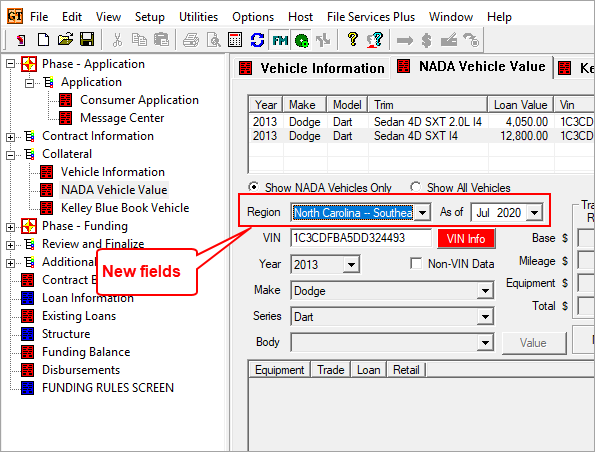This screenshot has height=452, width=595.
Task: Click the green circle gear toolbar icon
Action: (x=302, y=40)
